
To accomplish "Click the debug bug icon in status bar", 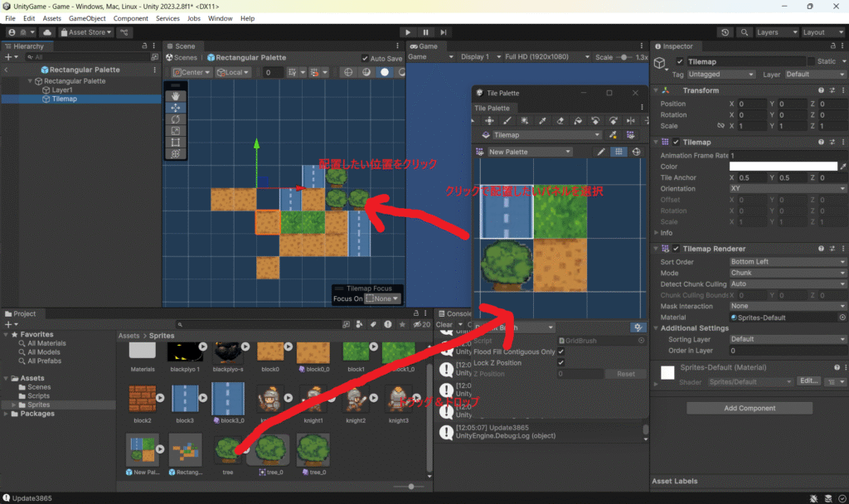I will pos(814,498).
